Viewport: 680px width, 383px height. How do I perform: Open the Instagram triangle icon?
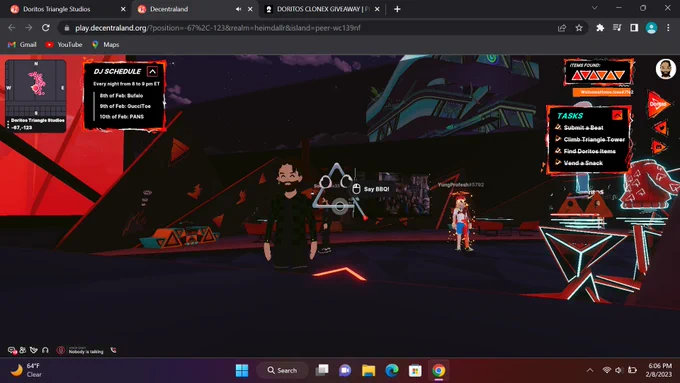click(x=659, y=147)
